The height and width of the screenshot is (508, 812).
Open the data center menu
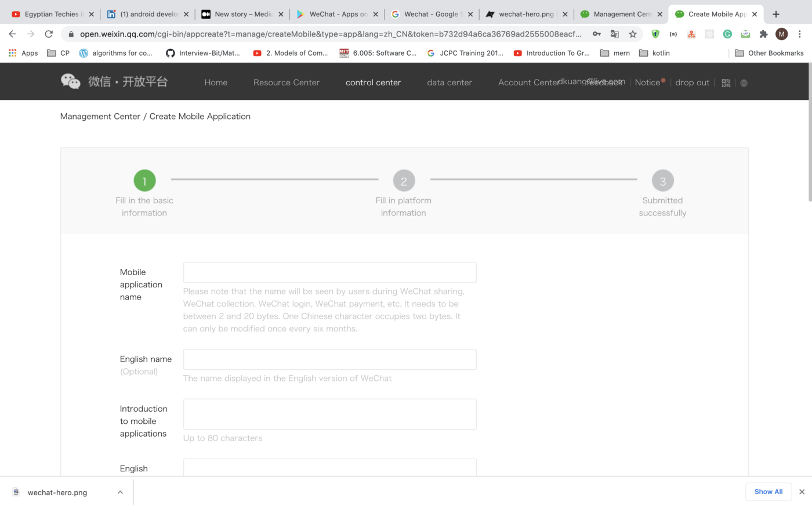[x=449, y=82]
